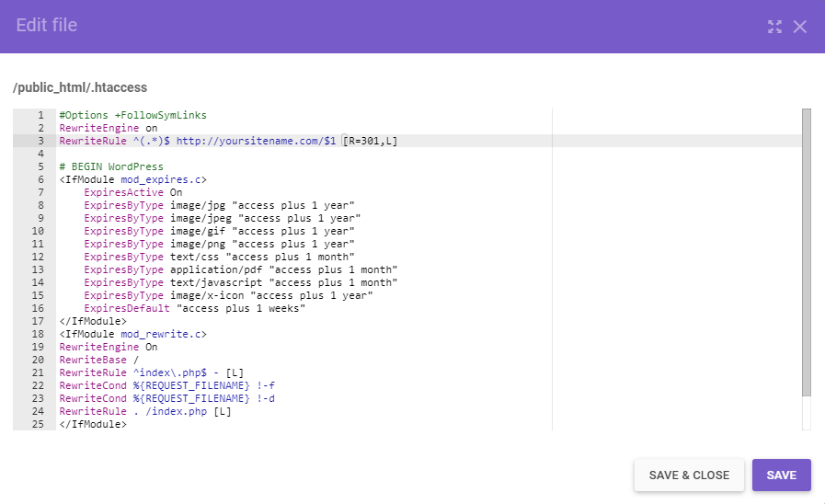Expand the editor to fullscreen
Image resolution: width=825 pixels, height=504 pixels.
tap(774, 27)
